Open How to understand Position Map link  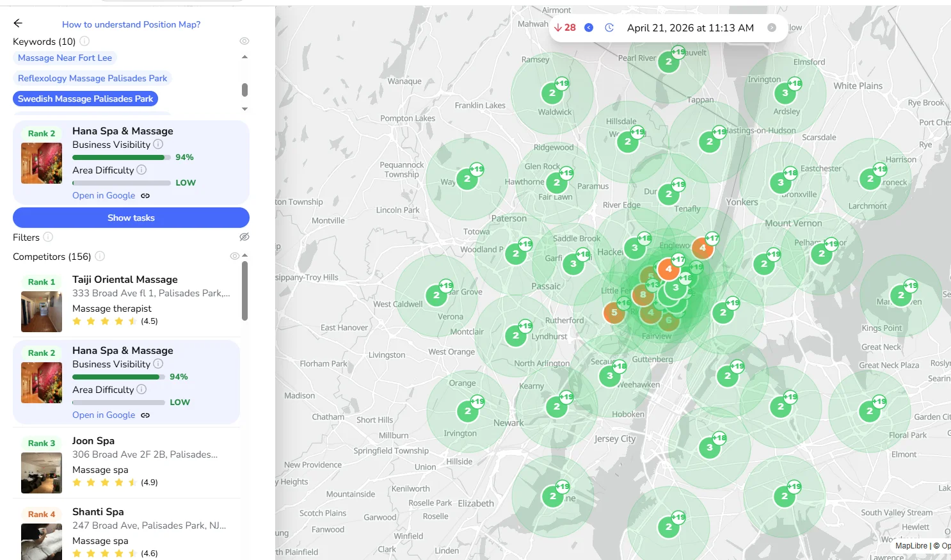click(131, 24)
